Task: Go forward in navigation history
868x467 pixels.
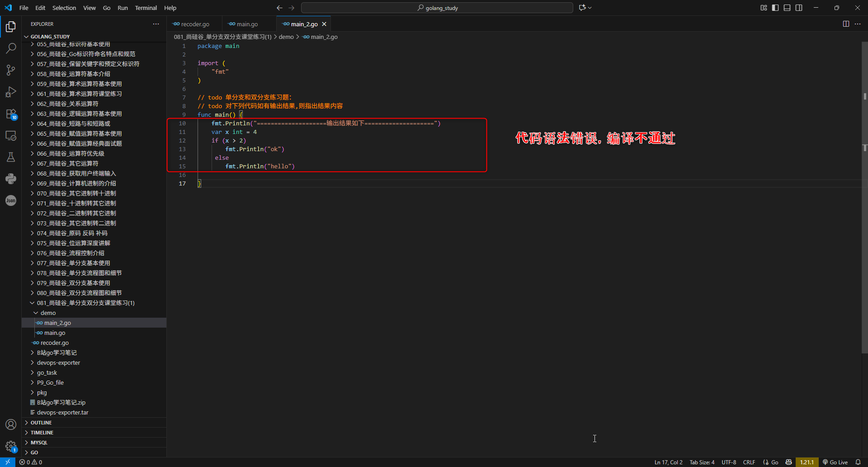Action: click(x=292, y=8)
